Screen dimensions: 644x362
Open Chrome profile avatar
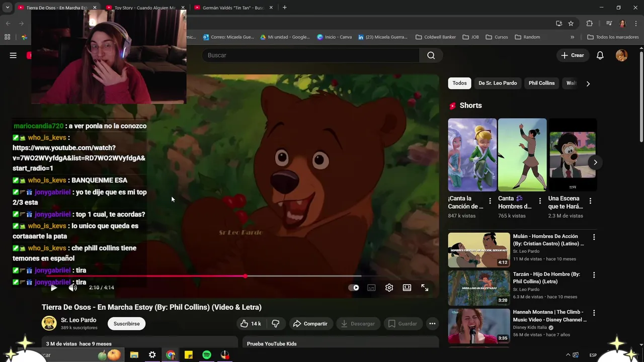click(622, 23)
